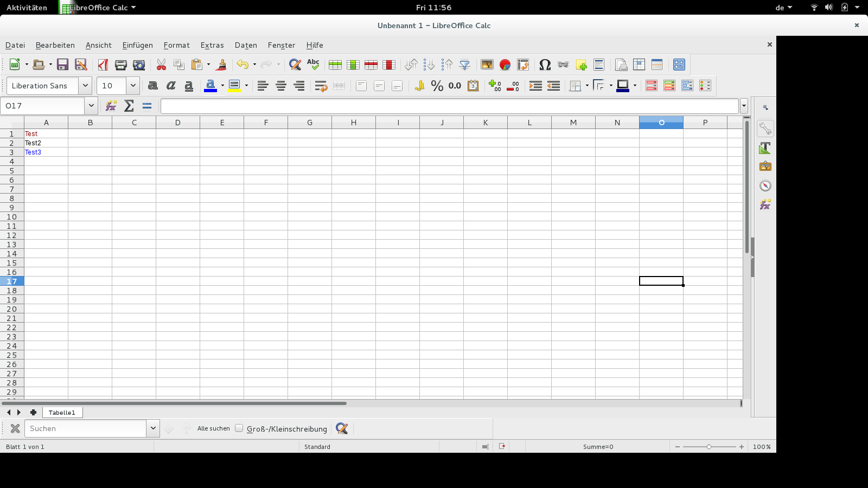Select row header 17
The width and height of the screenshot is (868, 488).
click(12, 281)
